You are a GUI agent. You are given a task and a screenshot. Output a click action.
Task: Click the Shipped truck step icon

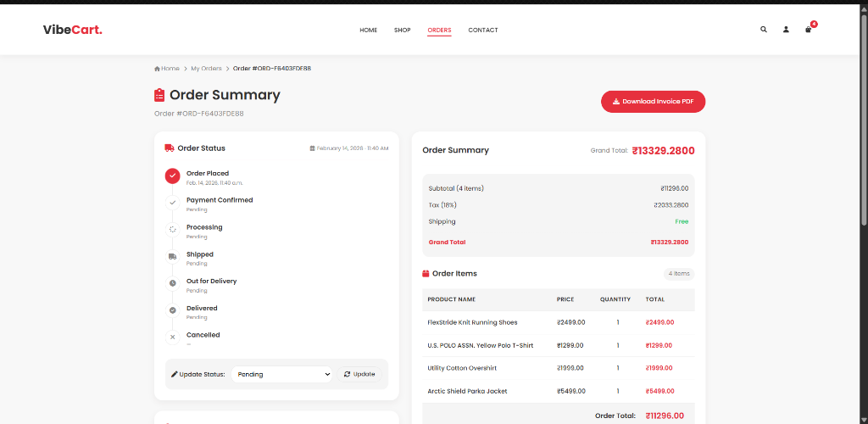pyautogui.click(x=173, y=256)
